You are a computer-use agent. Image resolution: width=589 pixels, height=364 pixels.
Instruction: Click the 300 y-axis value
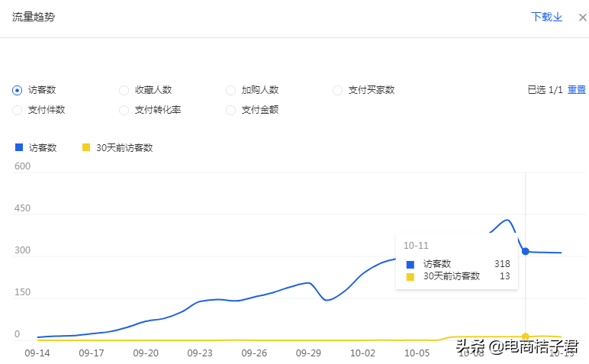tap(22, 250)
